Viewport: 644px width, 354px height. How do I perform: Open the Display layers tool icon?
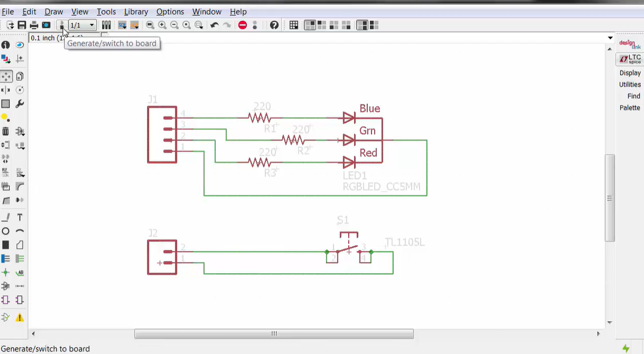(6, 59)
